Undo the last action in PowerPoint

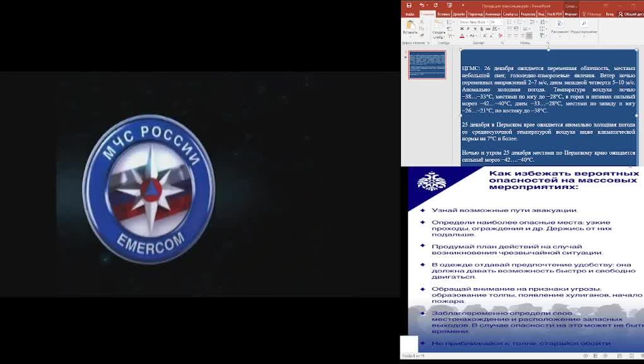point(422,5)
